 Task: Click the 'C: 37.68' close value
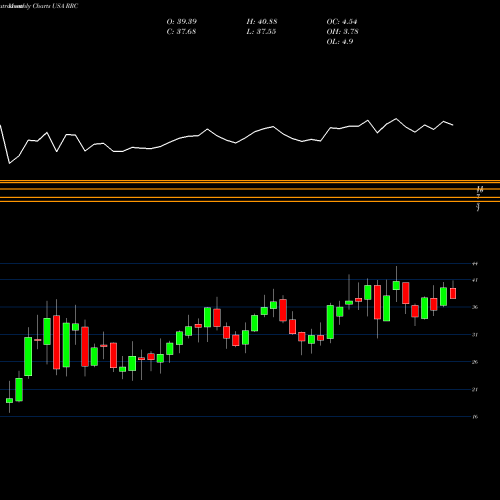[x=181, y=32]
